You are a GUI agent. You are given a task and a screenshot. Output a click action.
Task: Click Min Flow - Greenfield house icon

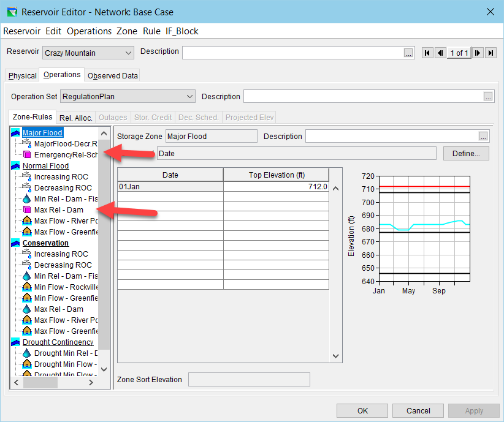tap(27, 298)
